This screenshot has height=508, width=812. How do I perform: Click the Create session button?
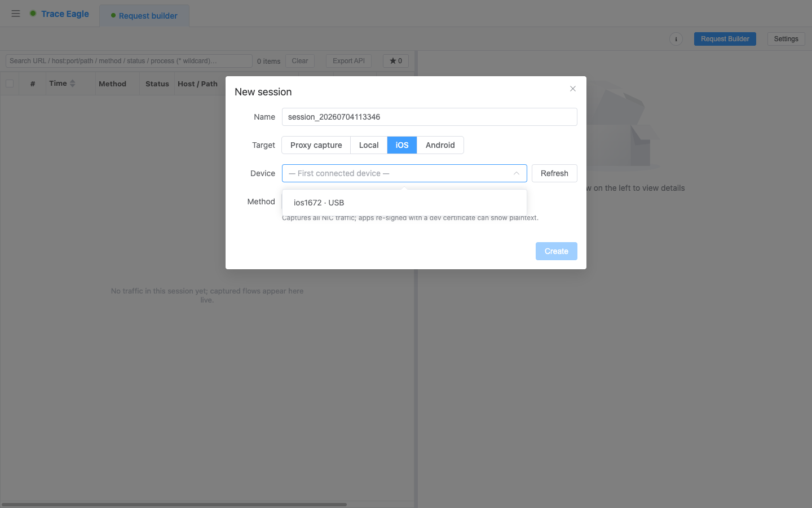(556, 251)
